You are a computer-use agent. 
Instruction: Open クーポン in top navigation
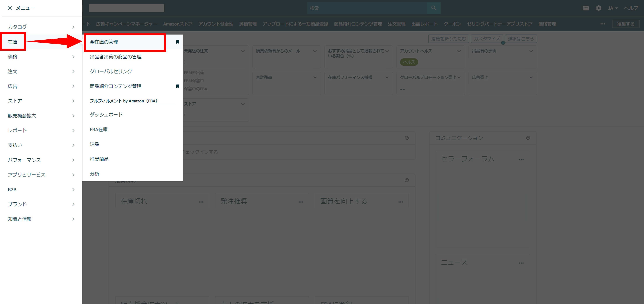pos(452,24)
